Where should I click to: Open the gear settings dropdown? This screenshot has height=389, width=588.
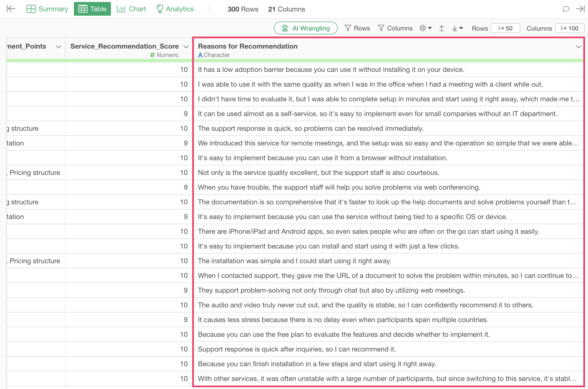tap(426, 28)
